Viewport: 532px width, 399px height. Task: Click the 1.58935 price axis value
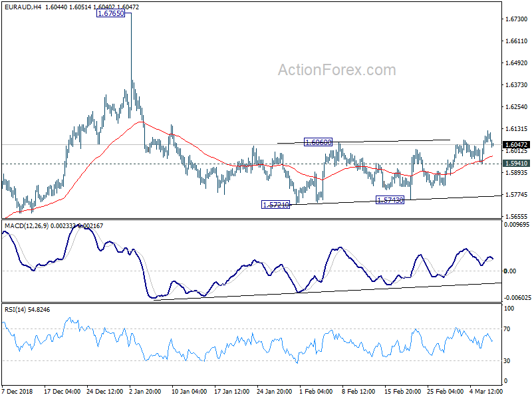[x=517, y=173]
